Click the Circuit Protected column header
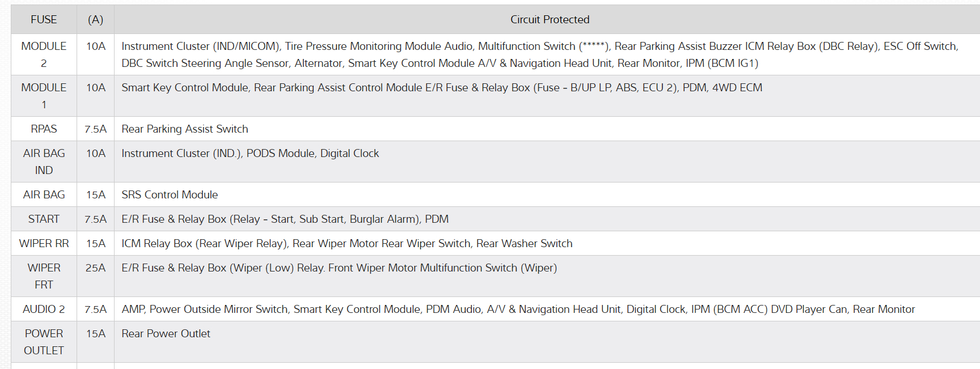The image size is (980, 369). (549, 20)
